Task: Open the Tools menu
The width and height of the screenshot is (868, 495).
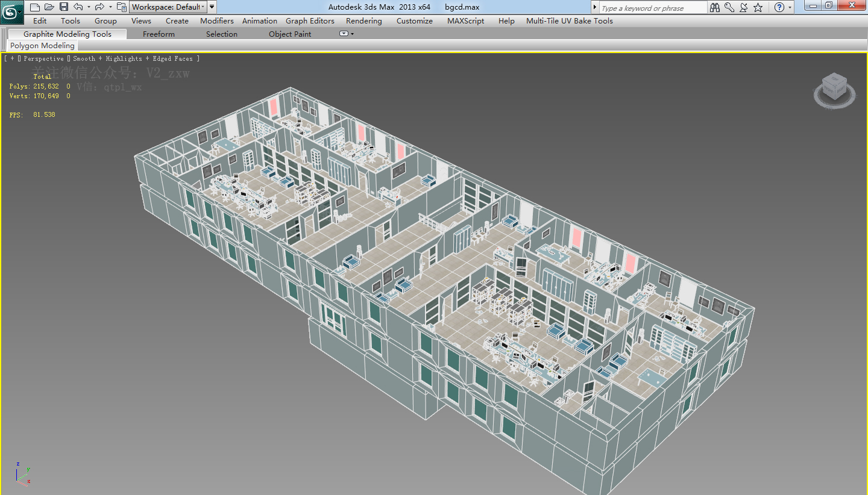Action: click(x=71, y=20)
